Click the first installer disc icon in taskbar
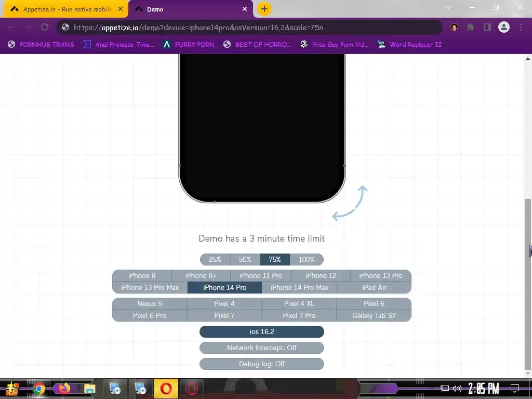Viewport: 532px width, 399px height. tap(115, 389)
